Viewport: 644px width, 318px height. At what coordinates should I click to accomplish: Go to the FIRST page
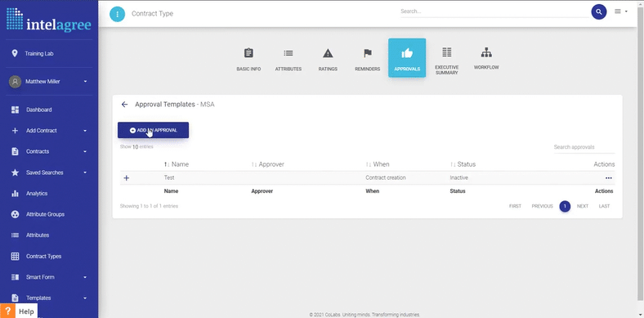(x=515, y=206)
